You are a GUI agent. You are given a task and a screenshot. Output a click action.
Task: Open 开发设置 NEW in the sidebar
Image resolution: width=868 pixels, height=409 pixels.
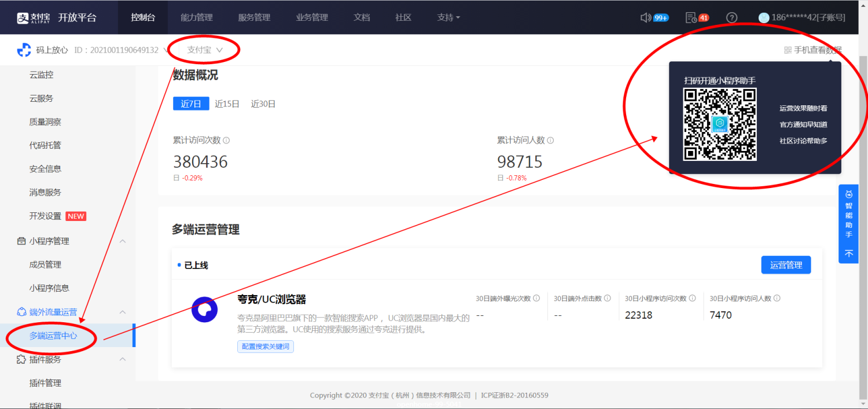click(x=57, y=216)
